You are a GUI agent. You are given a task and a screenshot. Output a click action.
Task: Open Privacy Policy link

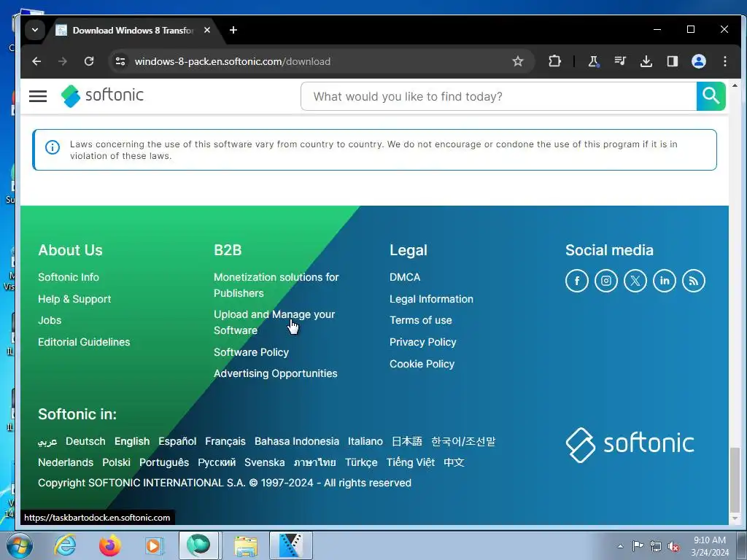pos(423,342)
